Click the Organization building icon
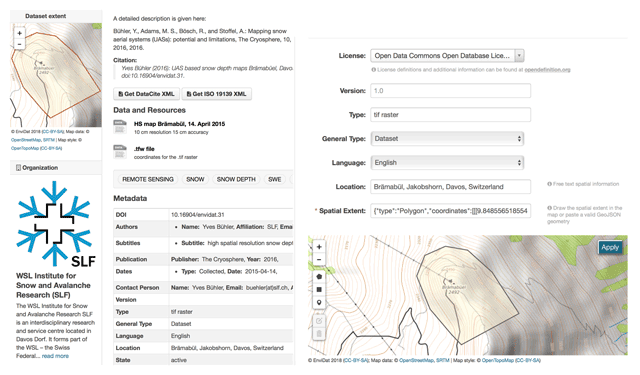Screen dimensions: 640x375 (x=18, y=168)
